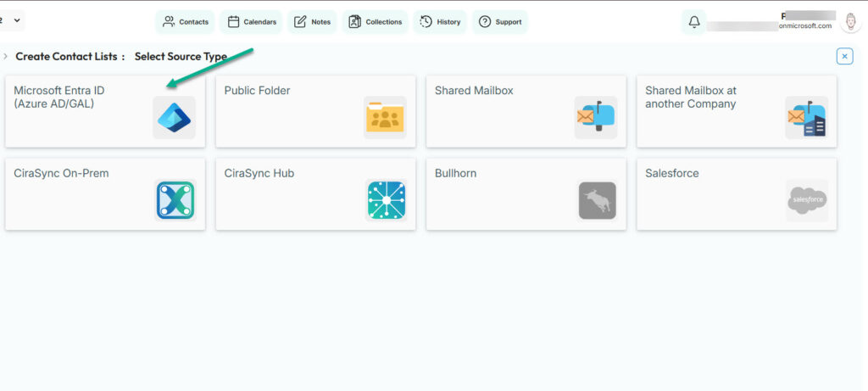Close the Select Source Type panel

(x=844, y=56)
